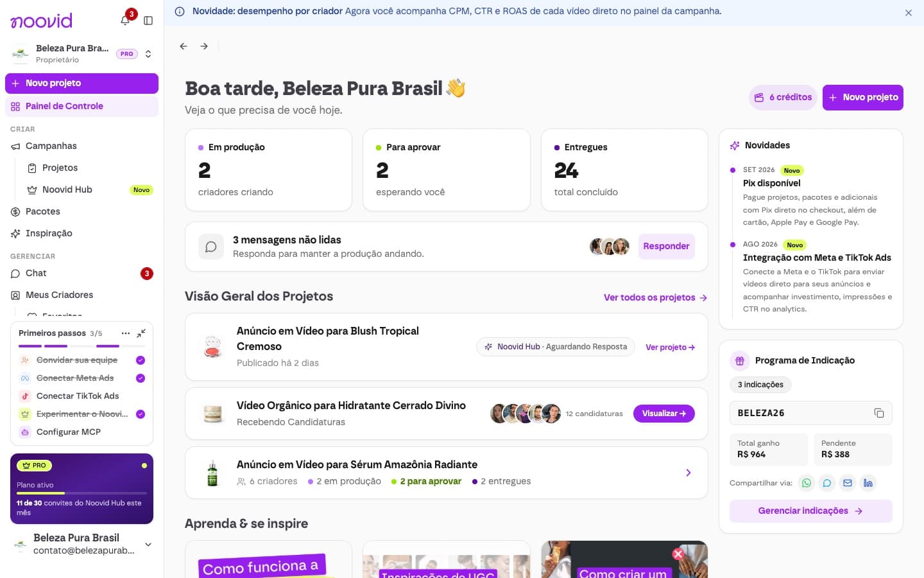The height and width of the screenshot is (578, 924).
Task: Click Visualizar for Hidratante Cerrado Divino
Action: (664, 414)
